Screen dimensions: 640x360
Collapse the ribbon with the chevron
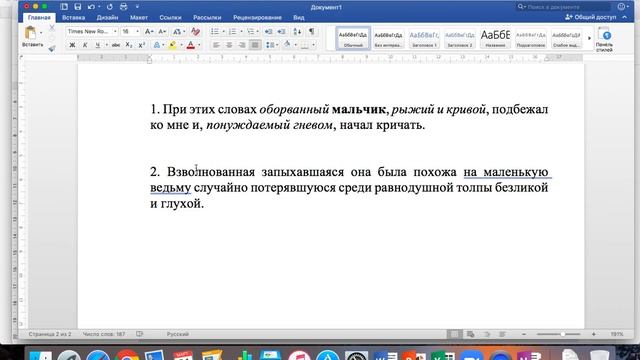tap(624, 18)
